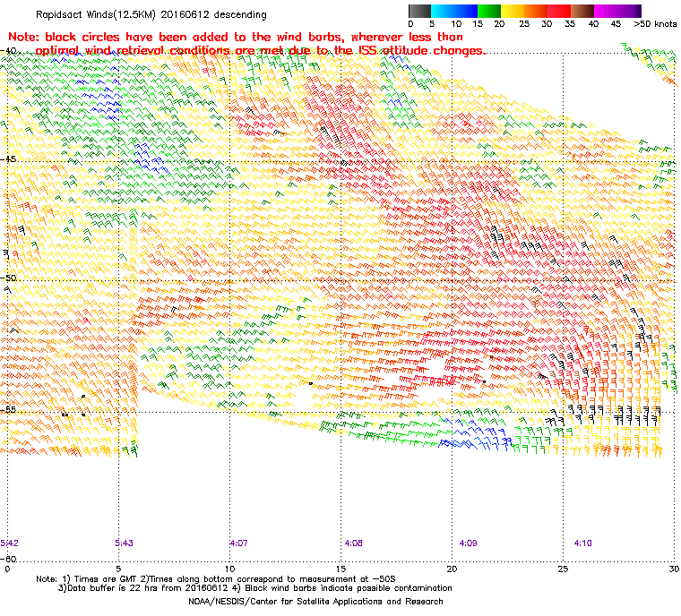Image resolution: width=681 pixels, height=616 pixels.
Task: Click the chart title 'Rapidsact Winds(12.5KM) 20160612 descending'
Action: (151, 14)
